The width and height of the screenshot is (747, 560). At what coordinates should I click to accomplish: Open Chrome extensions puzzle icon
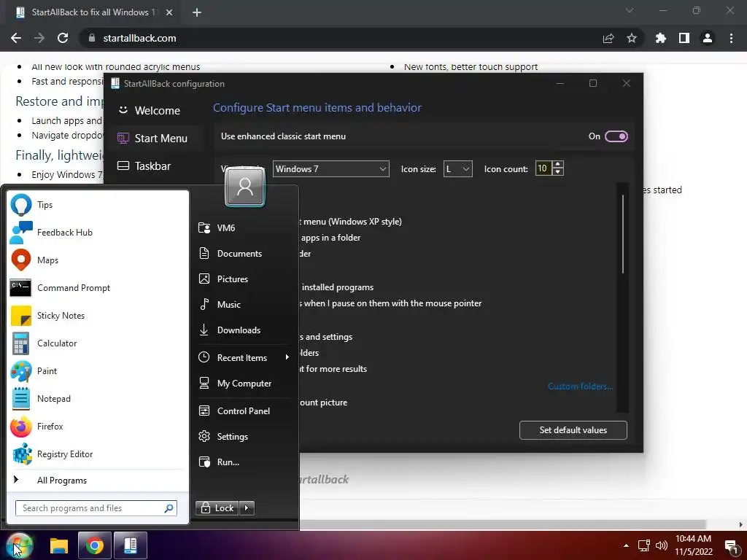[661, 38]
